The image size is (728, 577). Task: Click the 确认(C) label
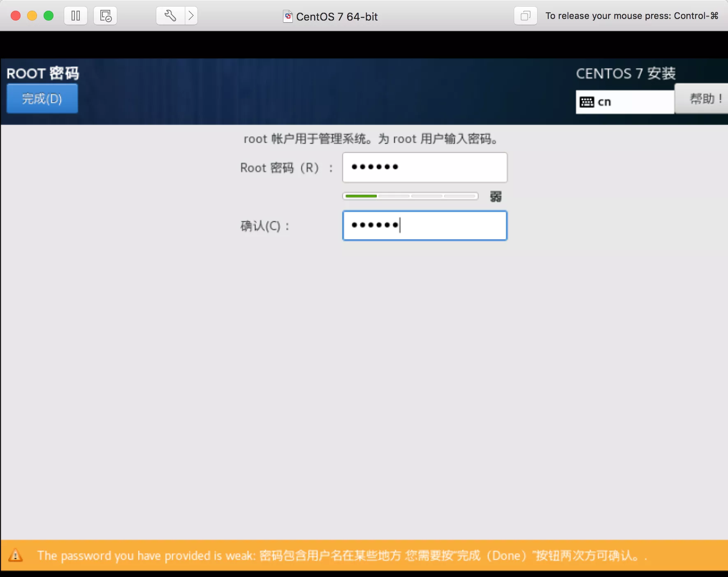point(265,226)
